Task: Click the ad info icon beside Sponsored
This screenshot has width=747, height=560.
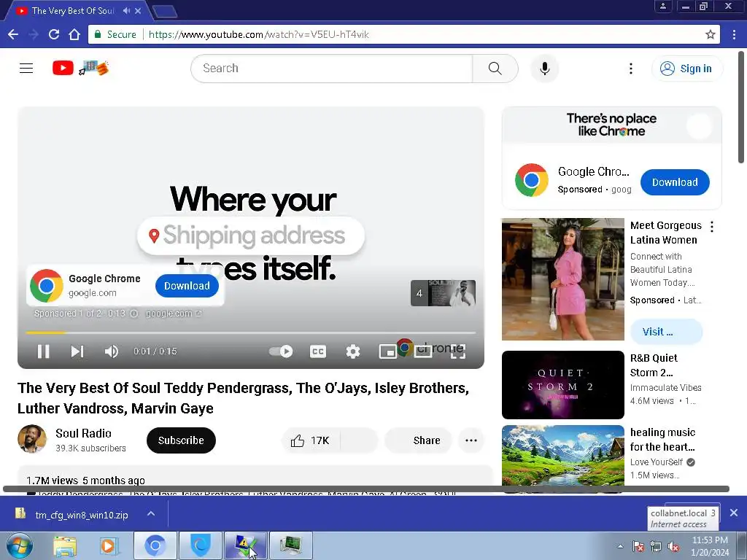Action: click(134, 314)
